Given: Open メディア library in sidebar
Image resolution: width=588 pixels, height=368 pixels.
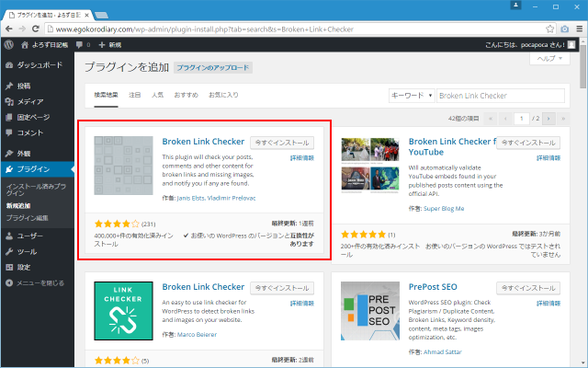Looking at the screenshot, I should click(29, 101).
